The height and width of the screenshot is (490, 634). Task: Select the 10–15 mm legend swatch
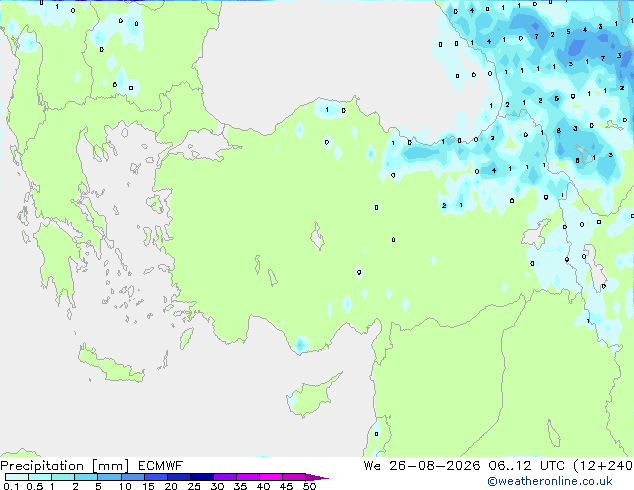(133, 477)
